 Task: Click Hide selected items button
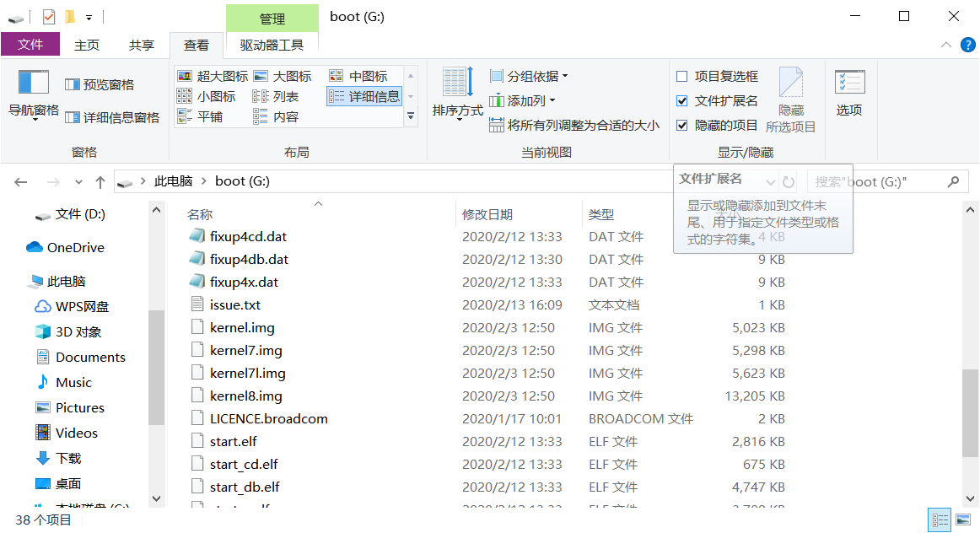tap(790, 100)
